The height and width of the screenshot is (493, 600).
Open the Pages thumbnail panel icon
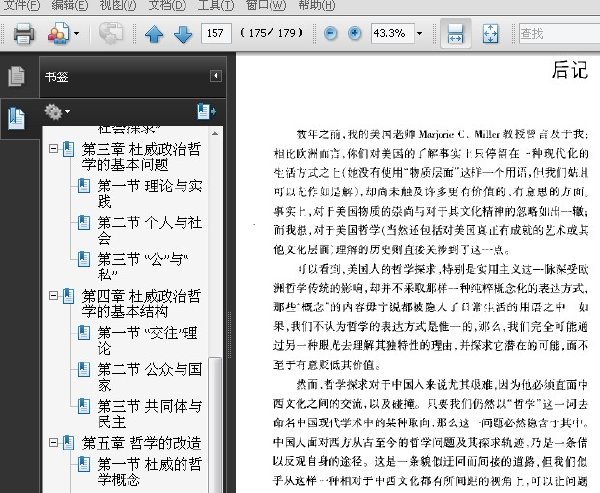point(16,76)
